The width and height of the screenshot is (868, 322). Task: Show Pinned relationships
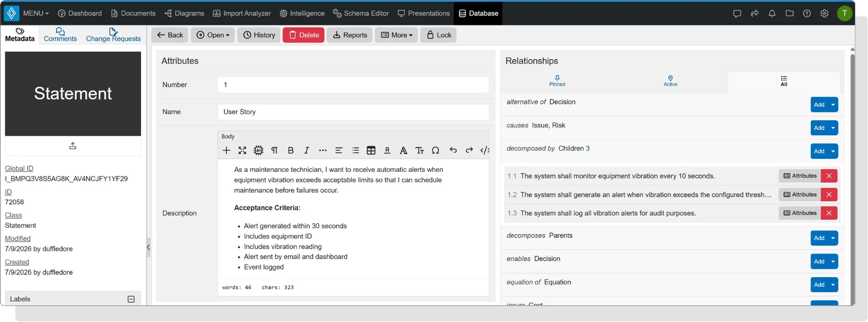pos(557,81)
